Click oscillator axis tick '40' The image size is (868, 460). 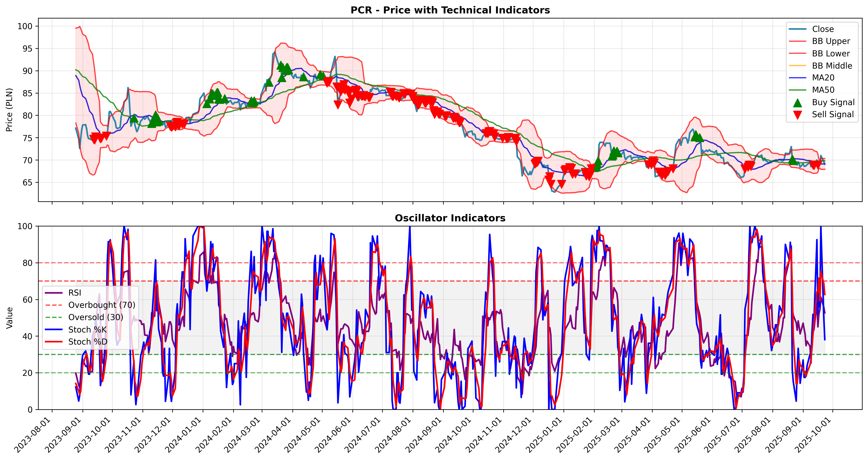[27, 336]
